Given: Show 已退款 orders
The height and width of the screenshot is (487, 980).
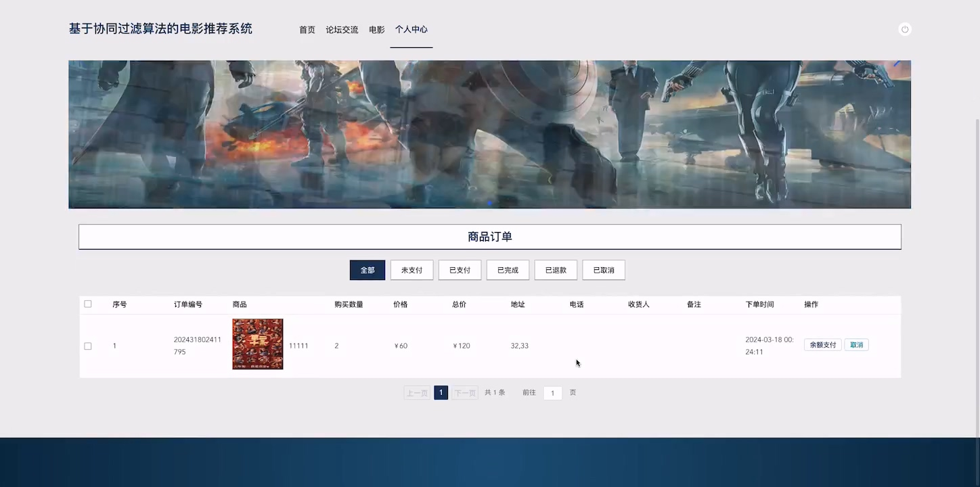Looking at the screenshot, I should click(x=556, y=270).
